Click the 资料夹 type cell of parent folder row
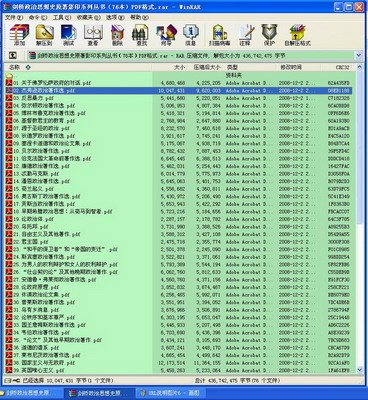Image resolution: width=368 pixels, height=400 pixels. (x=234, y=76)
